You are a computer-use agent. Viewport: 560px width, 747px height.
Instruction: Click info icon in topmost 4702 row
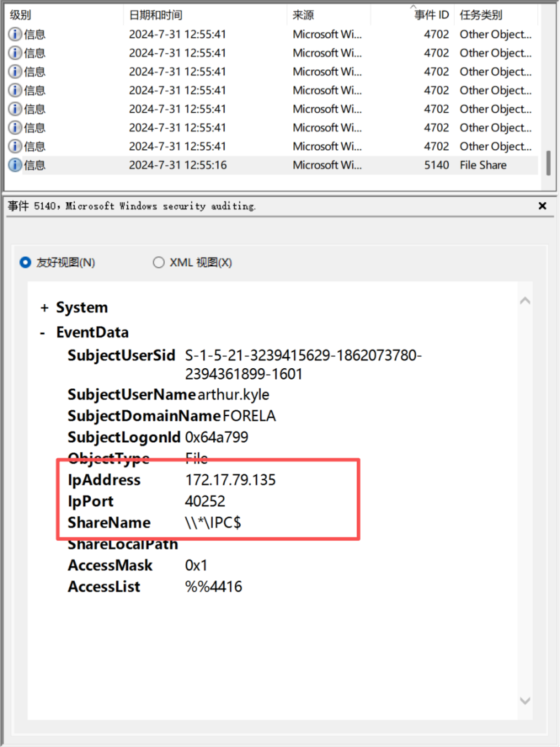(15, 34)
